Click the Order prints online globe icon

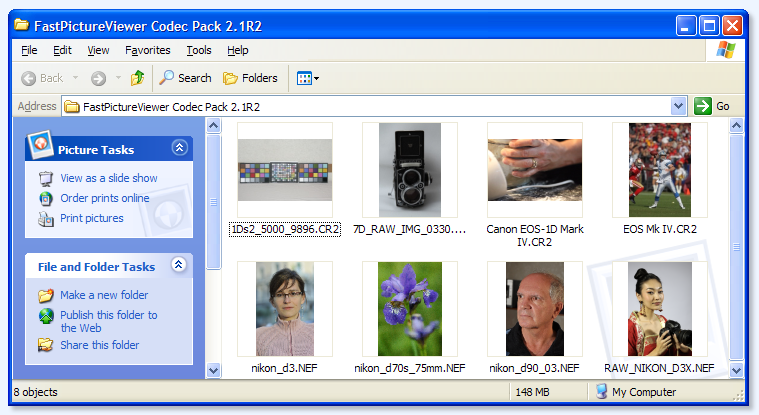46,199
